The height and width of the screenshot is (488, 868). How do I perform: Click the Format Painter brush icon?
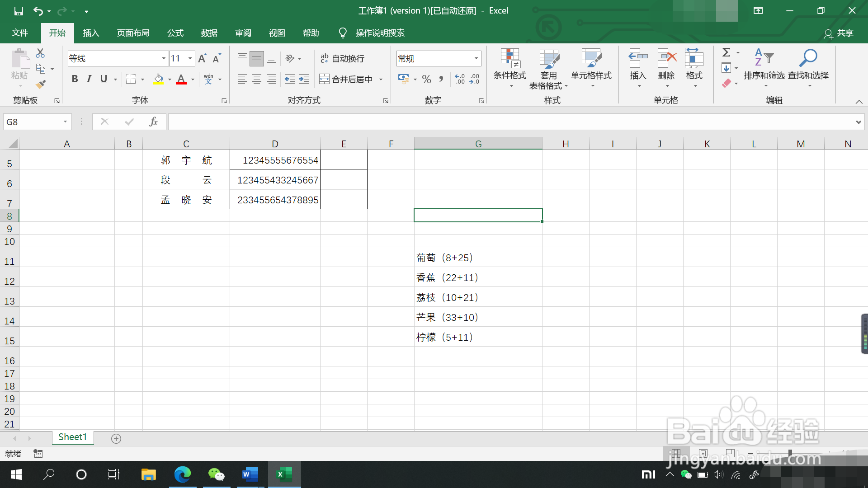coord(41,84)
